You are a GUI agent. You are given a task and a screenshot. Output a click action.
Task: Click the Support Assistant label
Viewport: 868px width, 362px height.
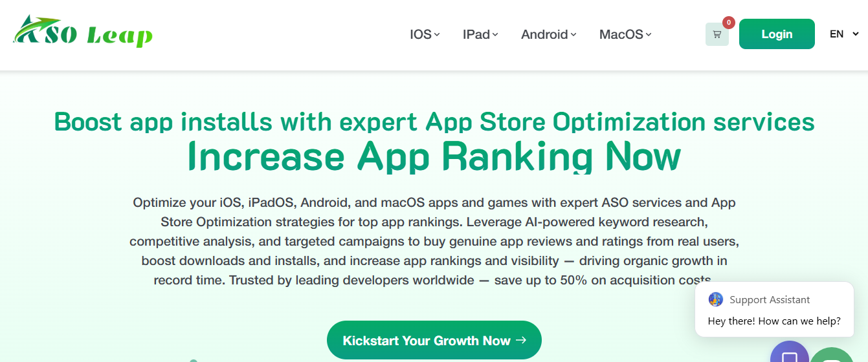click(770, 299)
